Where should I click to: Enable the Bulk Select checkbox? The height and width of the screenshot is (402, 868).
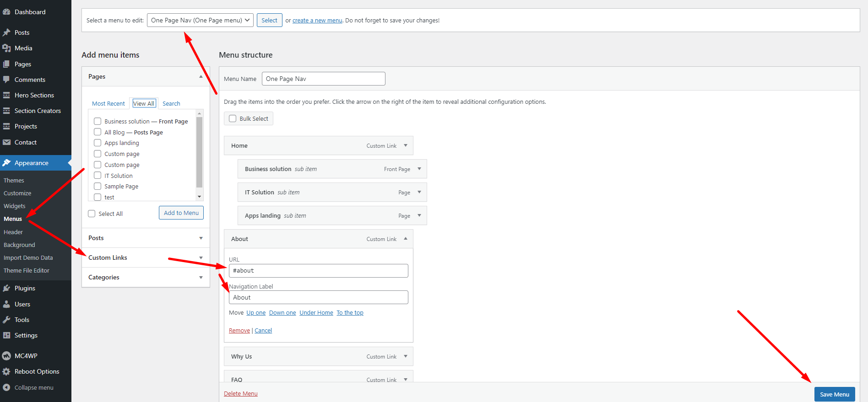coord(233,118)
